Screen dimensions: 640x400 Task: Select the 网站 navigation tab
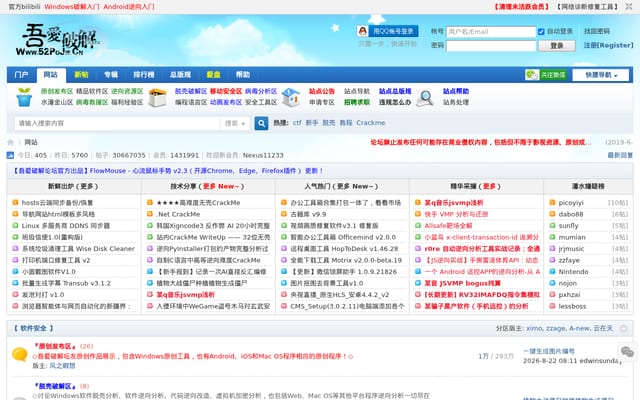pos(51,75)
